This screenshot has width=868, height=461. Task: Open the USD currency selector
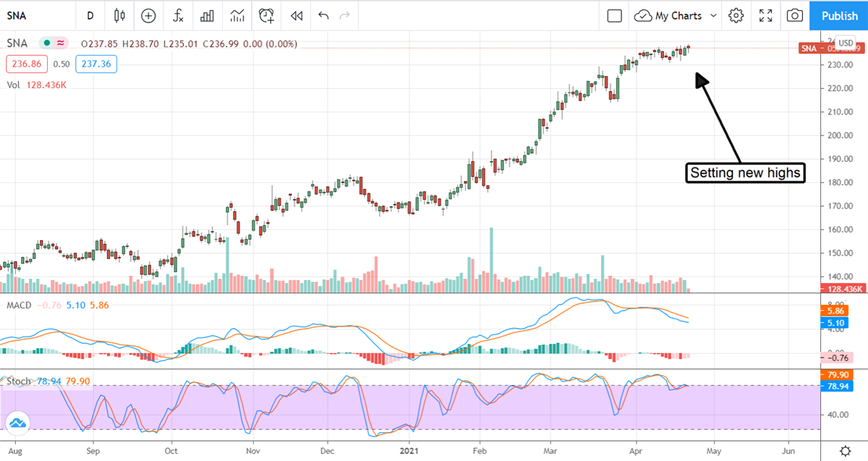(x=846, y=41)
